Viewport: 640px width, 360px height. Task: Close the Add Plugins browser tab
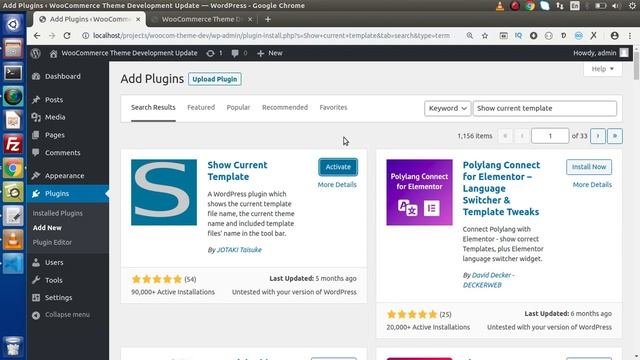coord(138,19)
